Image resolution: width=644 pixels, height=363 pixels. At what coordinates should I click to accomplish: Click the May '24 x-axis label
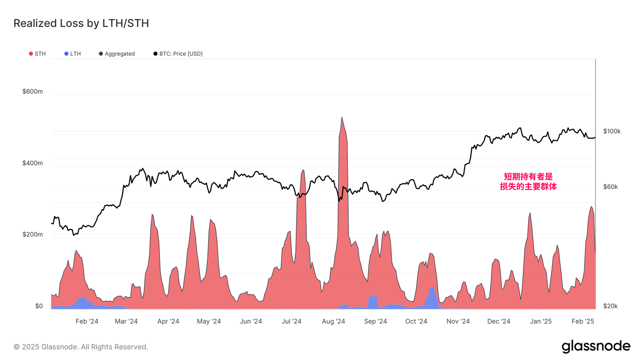(209, 321)
